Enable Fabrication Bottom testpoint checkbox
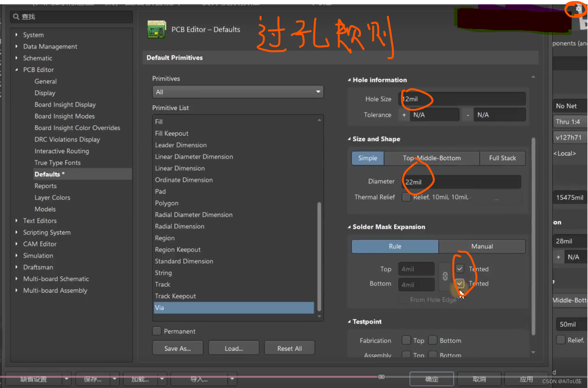The image size is (588, 388). tap(433, 340)
